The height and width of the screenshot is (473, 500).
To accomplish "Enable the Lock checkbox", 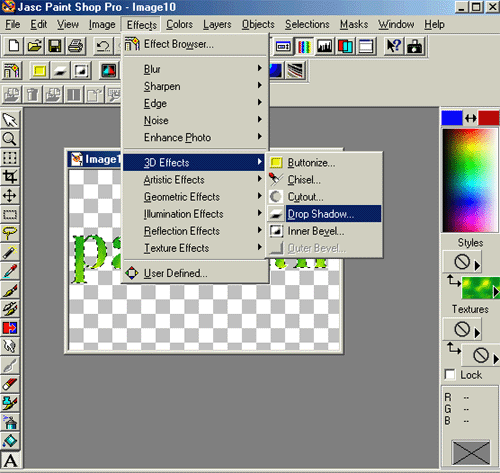I will (450, 375).
